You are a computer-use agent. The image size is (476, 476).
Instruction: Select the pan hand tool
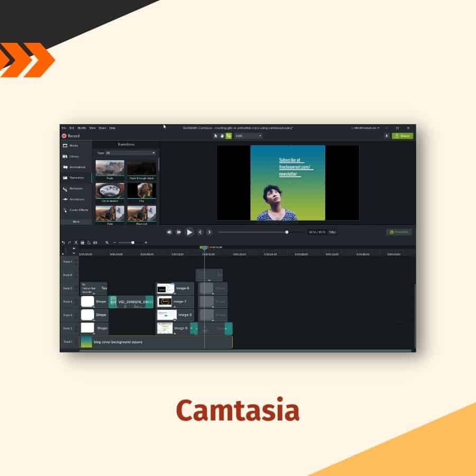(222, 136)
